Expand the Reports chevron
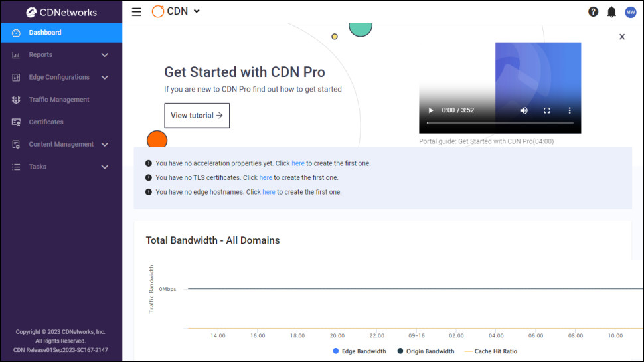Screen dimensions: 644x362 [105, 55]
